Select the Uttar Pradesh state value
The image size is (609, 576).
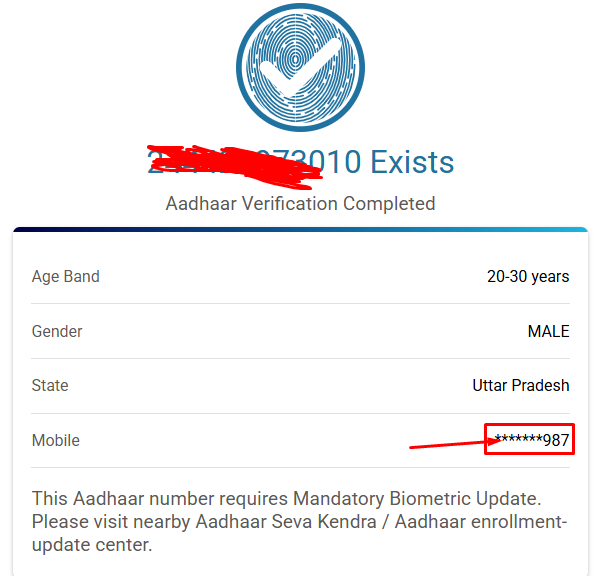coord(521,386)
